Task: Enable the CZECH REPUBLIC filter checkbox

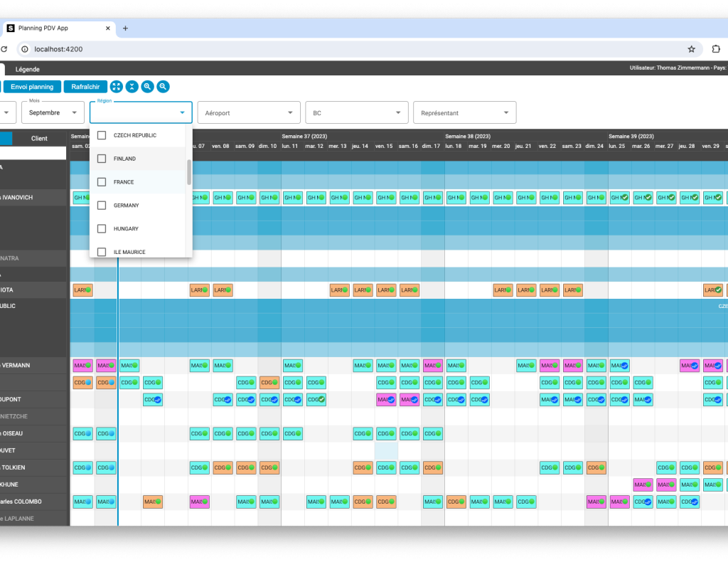Action: (x=101, y=135)
